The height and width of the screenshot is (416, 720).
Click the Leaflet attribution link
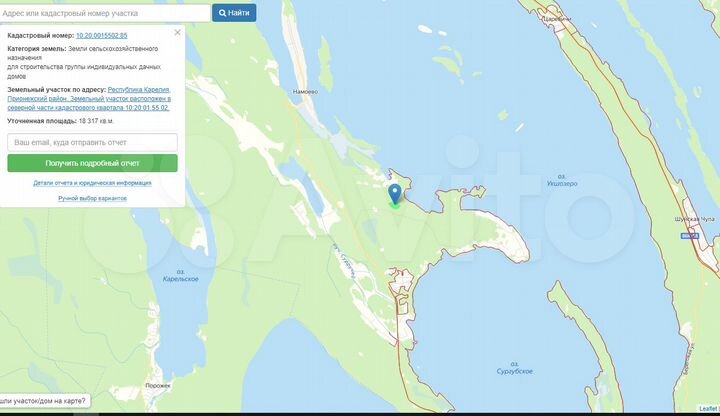click(709, 409)
